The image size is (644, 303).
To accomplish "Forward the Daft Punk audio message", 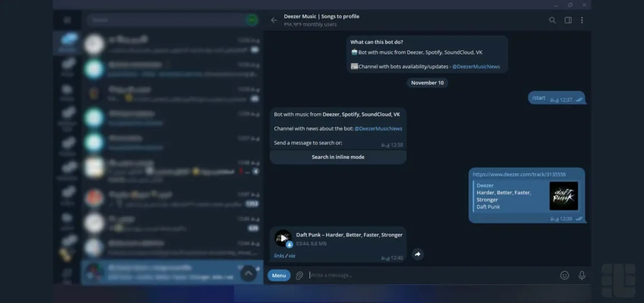I will tap(418, 254).
